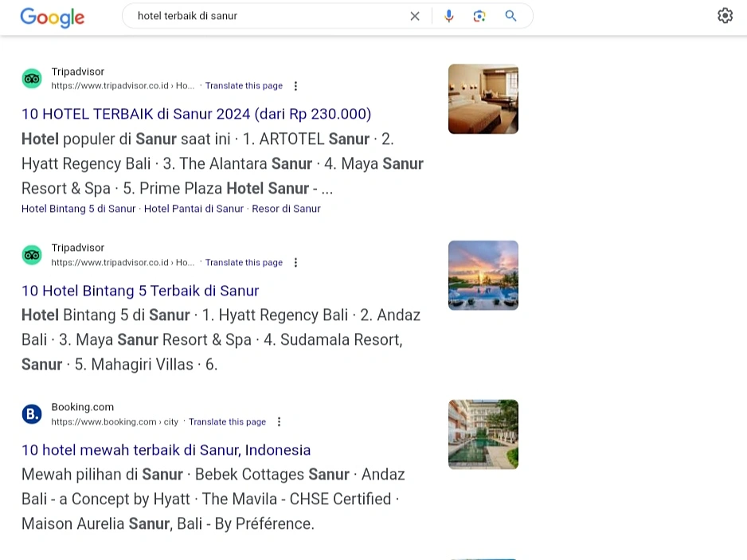Click the snippet mentioning Sudamala Resort
The height and width of the screenshot is (560, 747).
coord(221,340)
